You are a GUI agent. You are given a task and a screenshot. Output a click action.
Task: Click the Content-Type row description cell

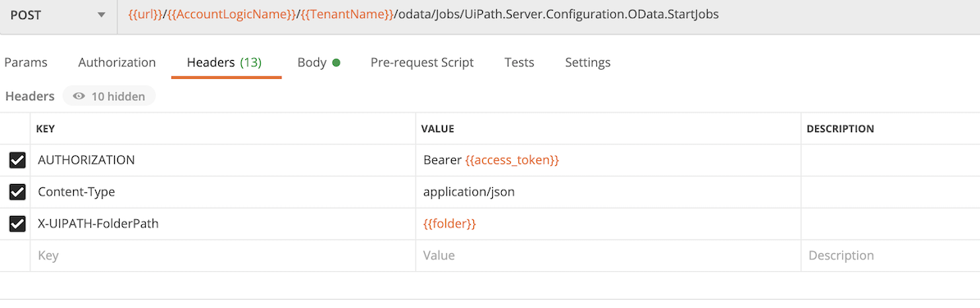pyautogui.click(x=891, y=192)
